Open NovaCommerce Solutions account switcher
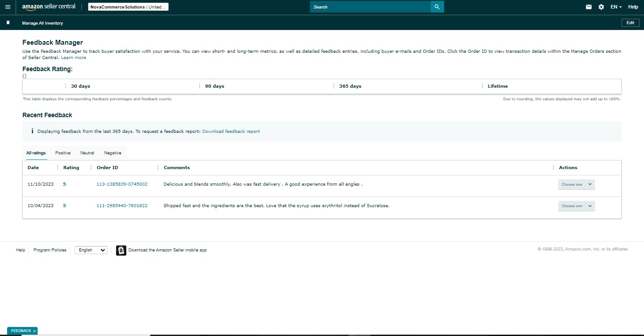Image resolution: width=644 pixels, height=336 pixels. (128, 7)
